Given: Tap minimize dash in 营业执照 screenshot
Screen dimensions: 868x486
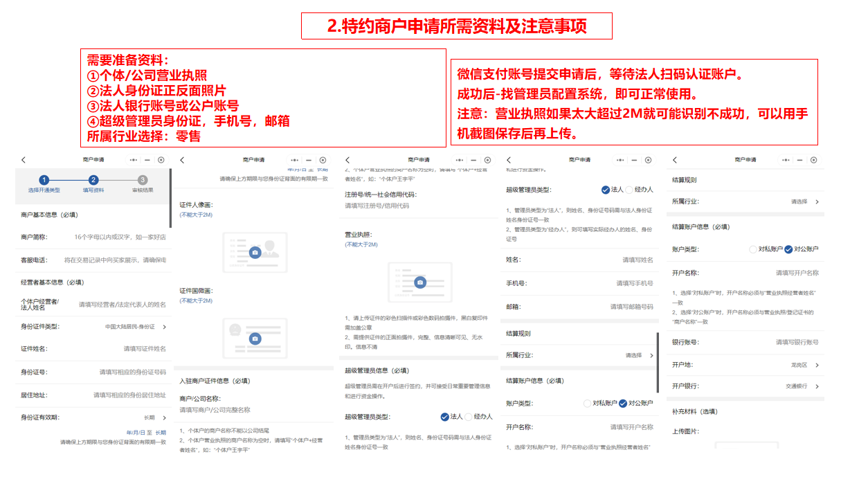Looking at the screenshot, I should click(473, 160).
